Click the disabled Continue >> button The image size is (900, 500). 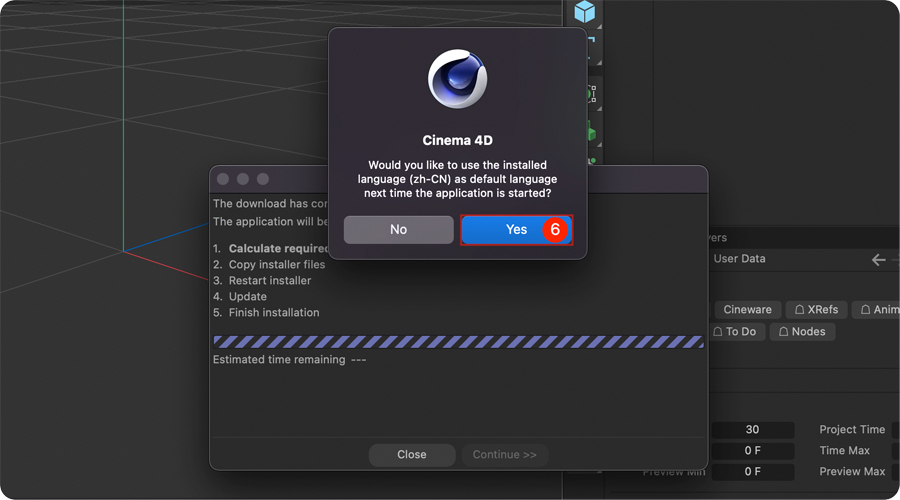[505, 455]
